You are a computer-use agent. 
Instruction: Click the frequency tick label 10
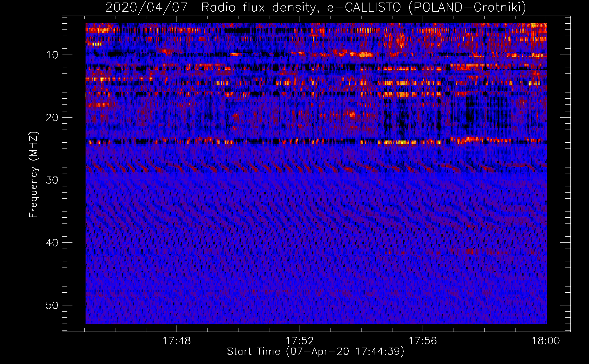pyautogui.click(x=52, y=55)
